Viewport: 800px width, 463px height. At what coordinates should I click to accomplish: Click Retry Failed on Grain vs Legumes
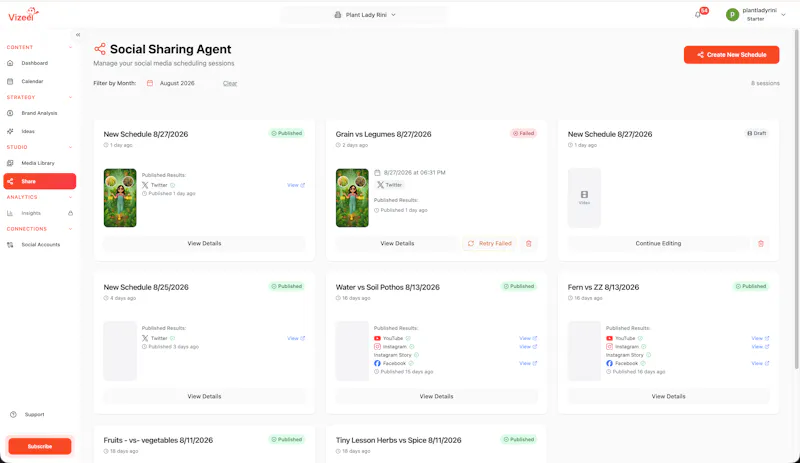pos(490,243)
